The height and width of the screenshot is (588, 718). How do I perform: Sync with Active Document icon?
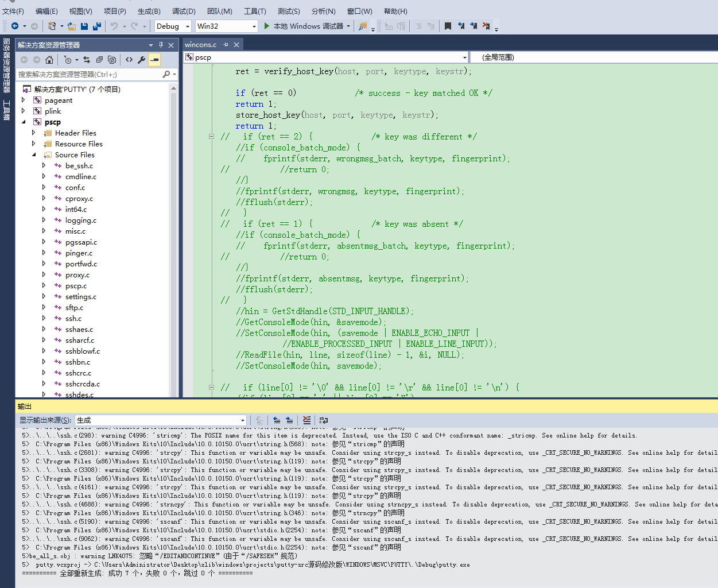pos(87,60)
